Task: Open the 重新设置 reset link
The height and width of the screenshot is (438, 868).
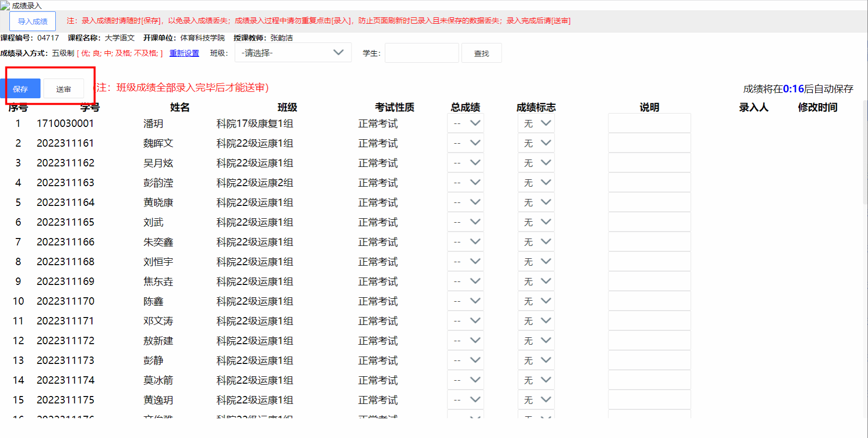Action: 184,53
